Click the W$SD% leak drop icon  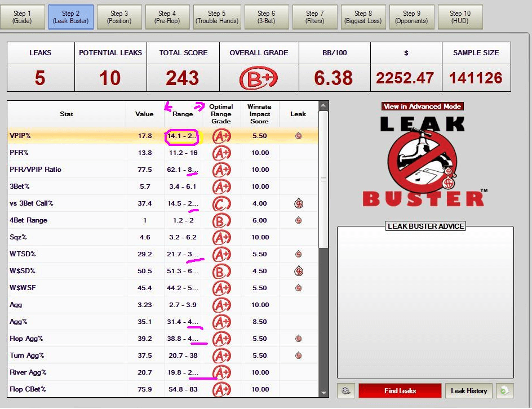[298, 271]
